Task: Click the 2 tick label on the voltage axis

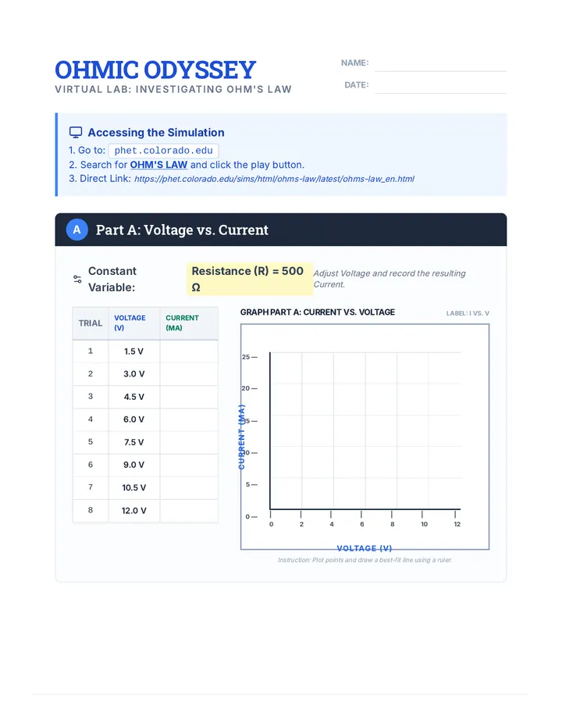Action: (x=301, y=524)
